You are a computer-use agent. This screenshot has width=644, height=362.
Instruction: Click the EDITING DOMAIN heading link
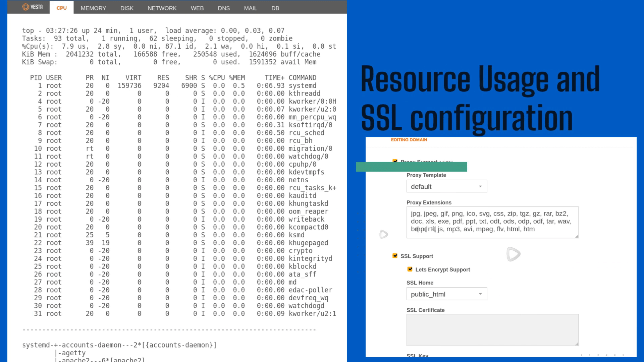pyautogui.click(x=409, y=140)
